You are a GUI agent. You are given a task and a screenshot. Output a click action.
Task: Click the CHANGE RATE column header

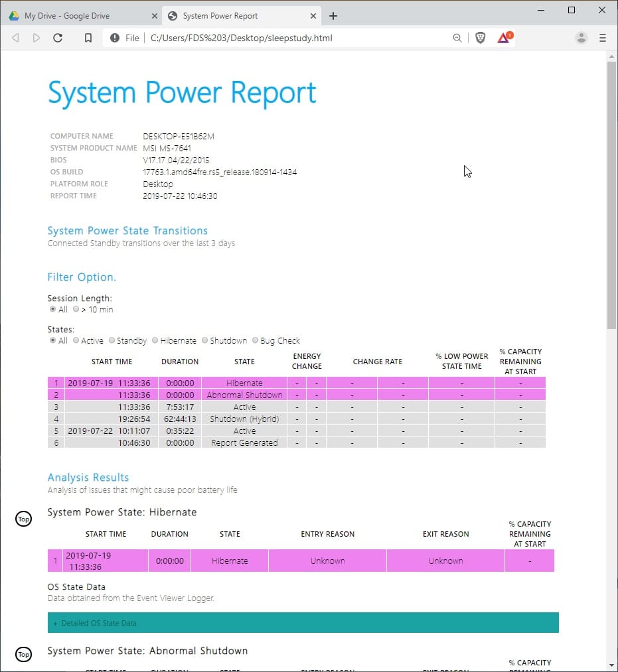[x=378, y=362]
